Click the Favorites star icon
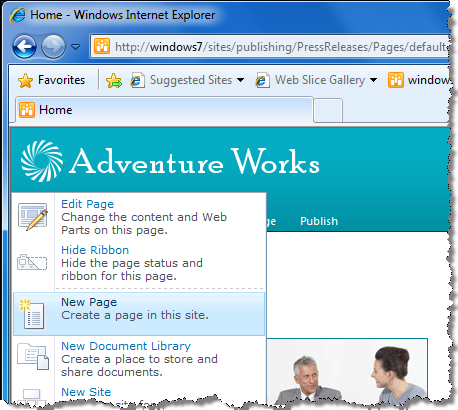 coord(25,80)
